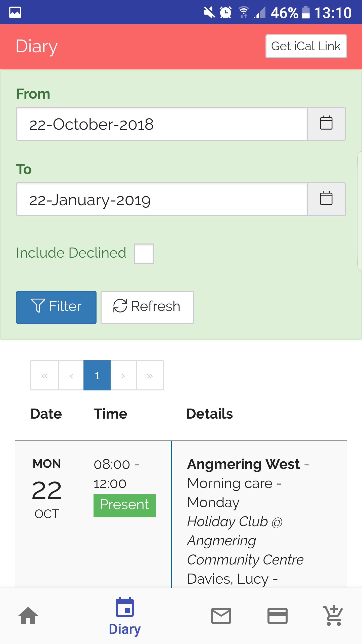Edit the From date field 22-October-2018
The height and width of the screenshot is (644, 362).
click(162, 124)
